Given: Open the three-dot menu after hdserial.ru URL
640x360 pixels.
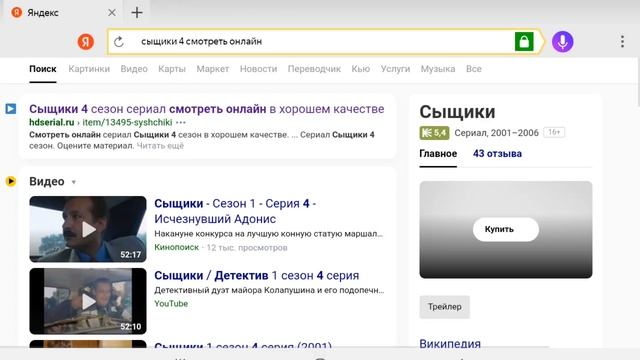Looking at the screenshot, I should pos(181,122).
